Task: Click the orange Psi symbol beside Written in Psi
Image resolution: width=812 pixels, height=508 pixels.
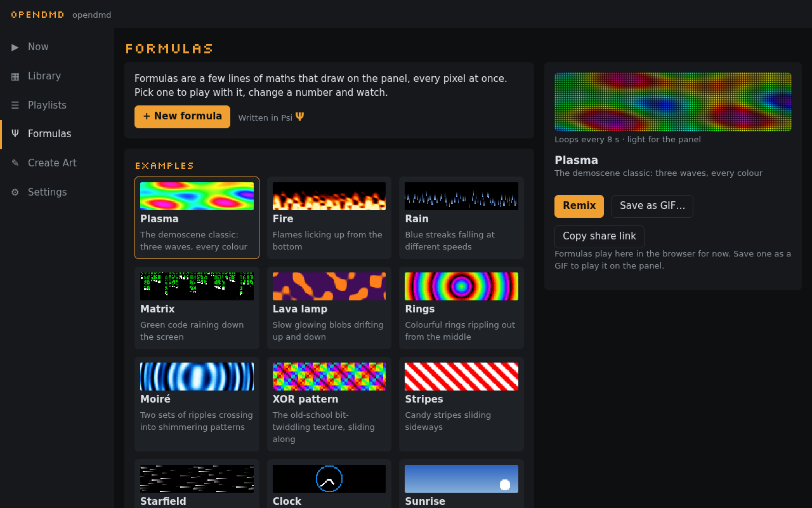Action: click(299, 117)
